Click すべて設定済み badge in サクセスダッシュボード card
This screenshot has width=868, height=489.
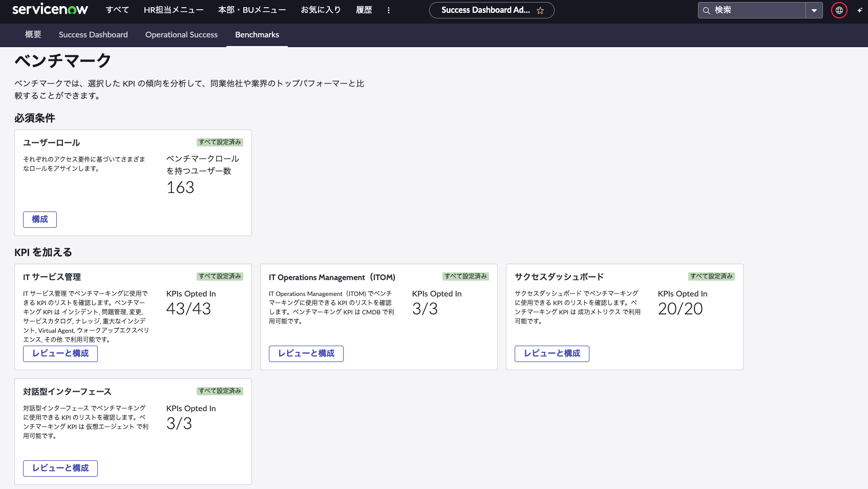[x=712, y=277]
